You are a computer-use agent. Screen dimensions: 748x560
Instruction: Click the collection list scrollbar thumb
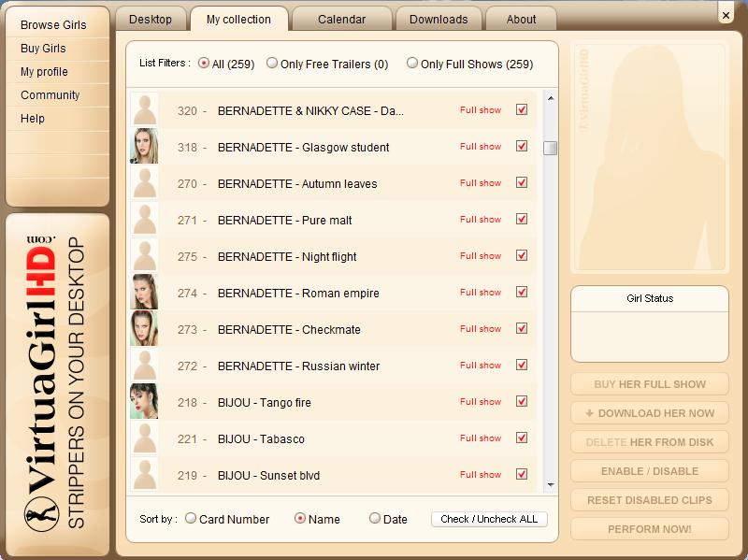point(551,149)
